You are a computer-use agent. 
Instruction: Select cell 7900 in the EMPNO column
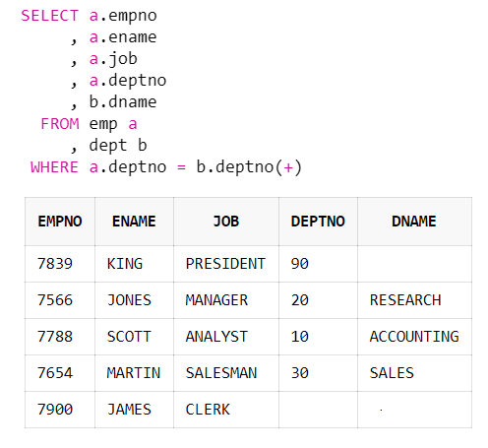[60, 410]
